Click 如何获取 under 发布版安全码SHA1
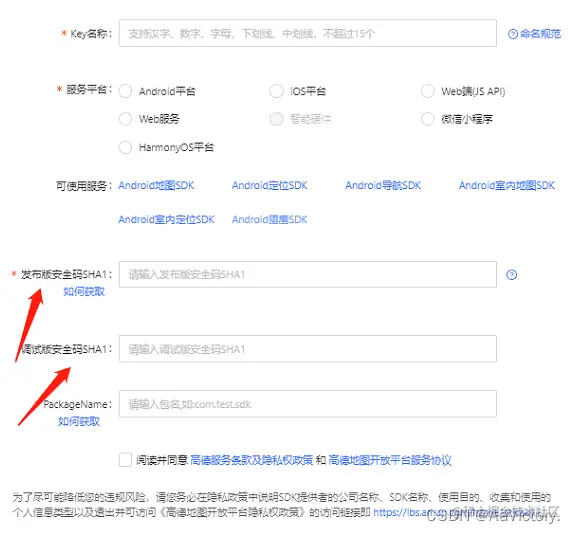Image resolution: width=575 pixels, height=534 pixels. point(84,292)
